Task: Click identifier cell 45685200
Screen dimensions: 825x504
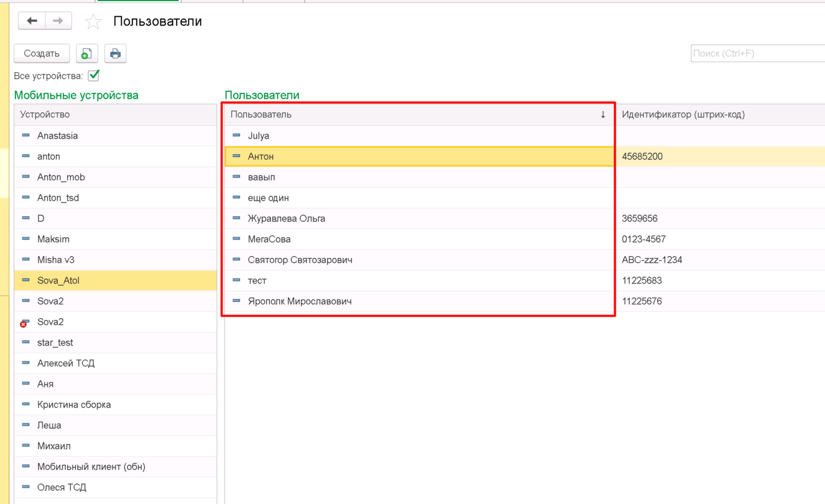Action: (x=642, y=157)
